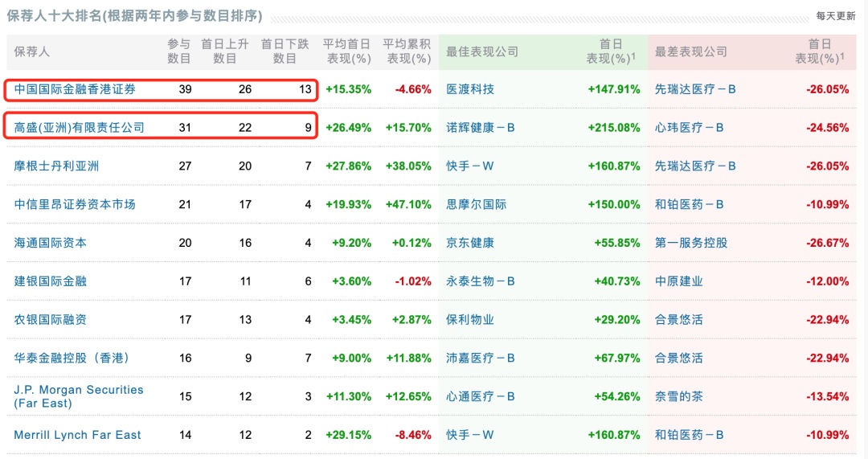Click the 平均首日表现(%) column header
The height and width of the screenshot is (459, 868).
click(x=347, y=51)
